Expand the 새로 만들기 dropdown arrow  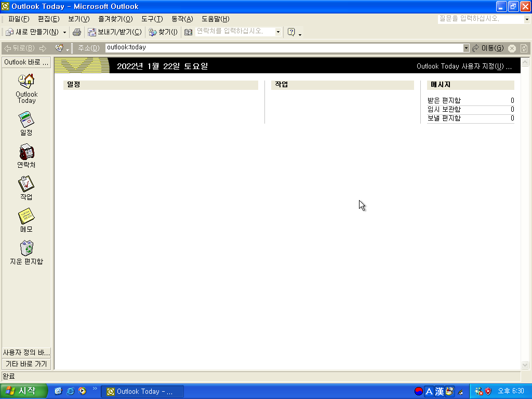coord(64,32)
